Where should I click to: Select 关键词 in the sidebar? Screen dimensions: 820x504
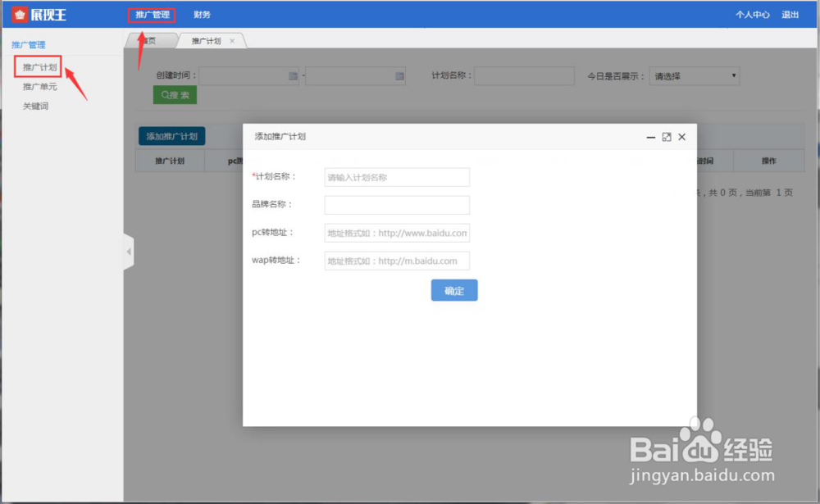pyautogui.click(x=35, y=107)
